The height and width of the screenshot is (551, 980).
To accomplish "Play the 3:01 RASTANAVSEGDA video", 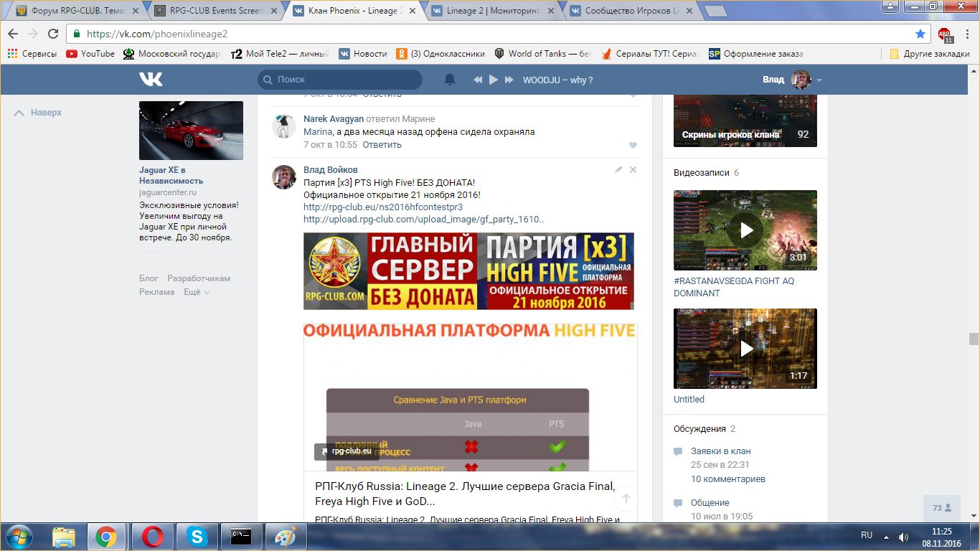I will [x=745, y=230].
